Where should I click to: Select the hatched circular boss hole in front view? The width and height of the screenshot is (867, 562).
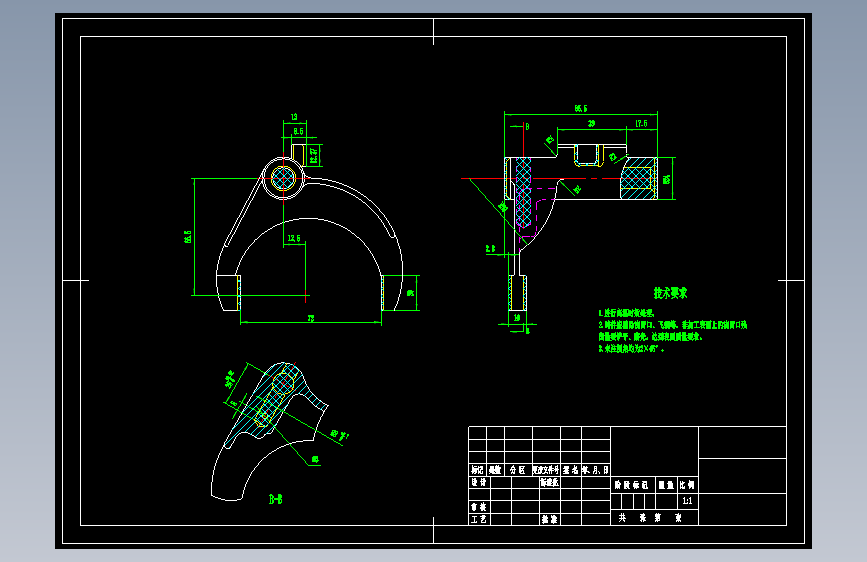coord(283,178)
